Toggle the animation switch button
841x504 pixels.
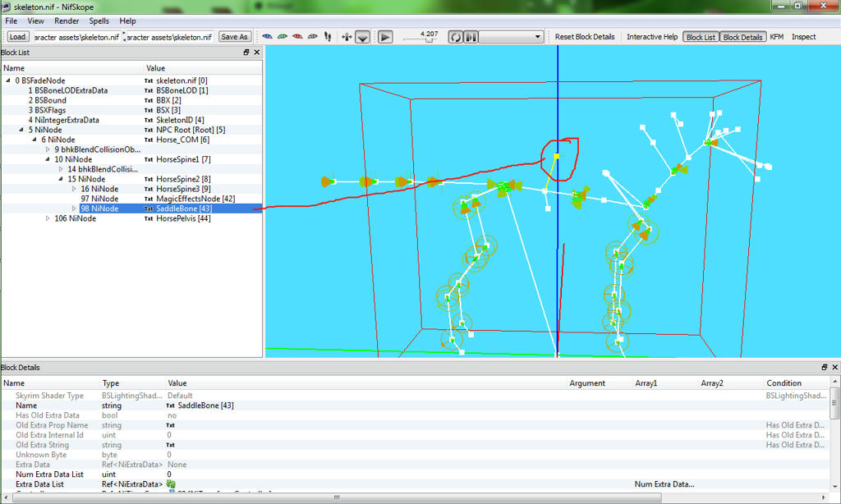(x=471, y=37)
